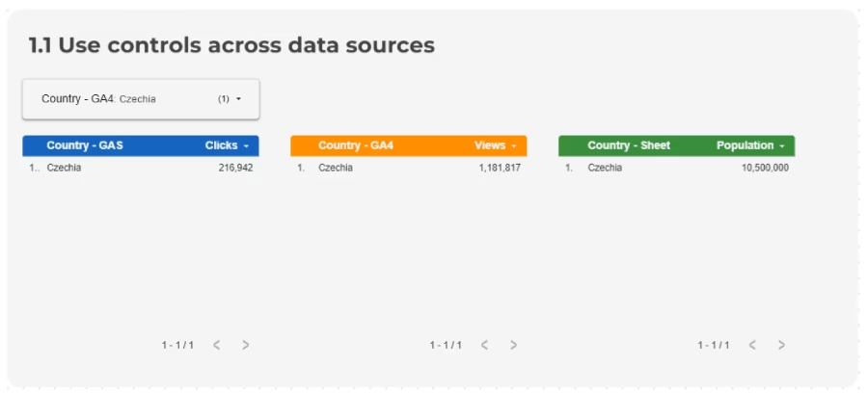Click the orange Country - GA4 column header
Image resolution: width=868 pixels, height=393 pixels.
coord(356,145)
